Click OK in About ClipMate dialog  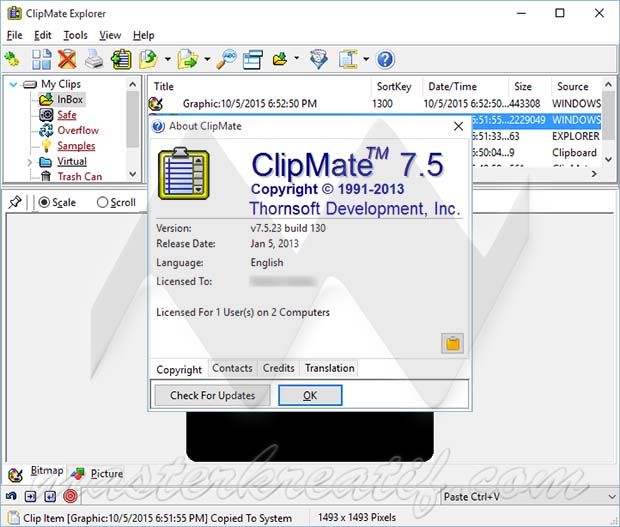tap(310, 395)
